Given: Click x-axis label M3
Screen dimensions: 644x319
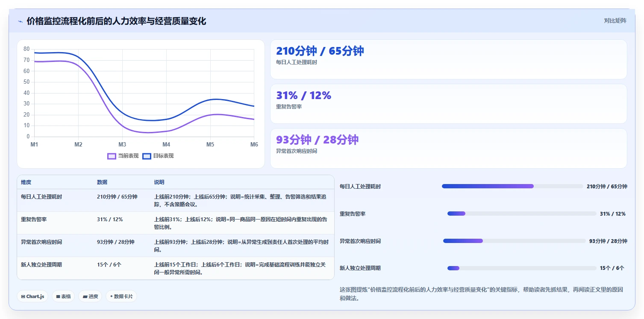Looking at the screenshot, I should coord(122,145).
